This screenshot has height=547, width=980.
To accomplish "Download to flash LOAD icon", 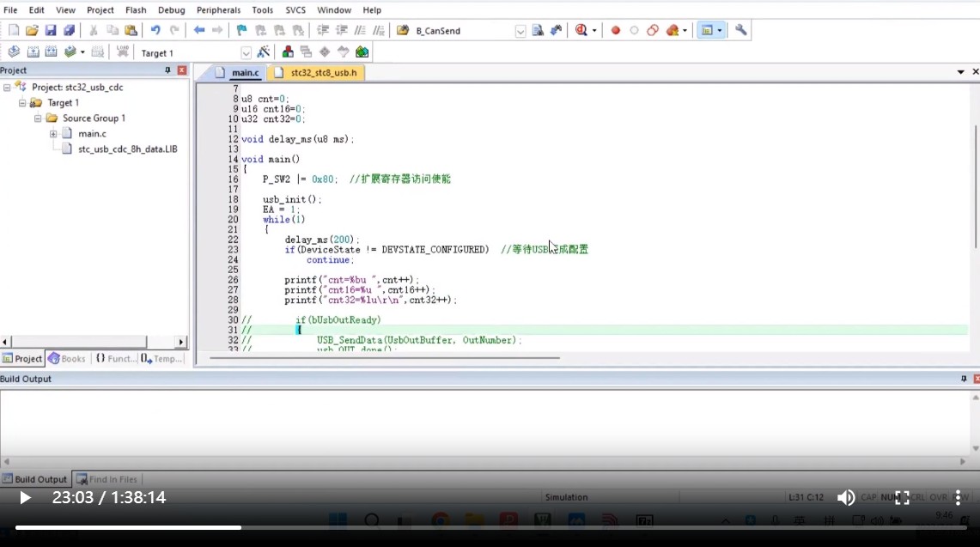I will click(x=123, y=52).
